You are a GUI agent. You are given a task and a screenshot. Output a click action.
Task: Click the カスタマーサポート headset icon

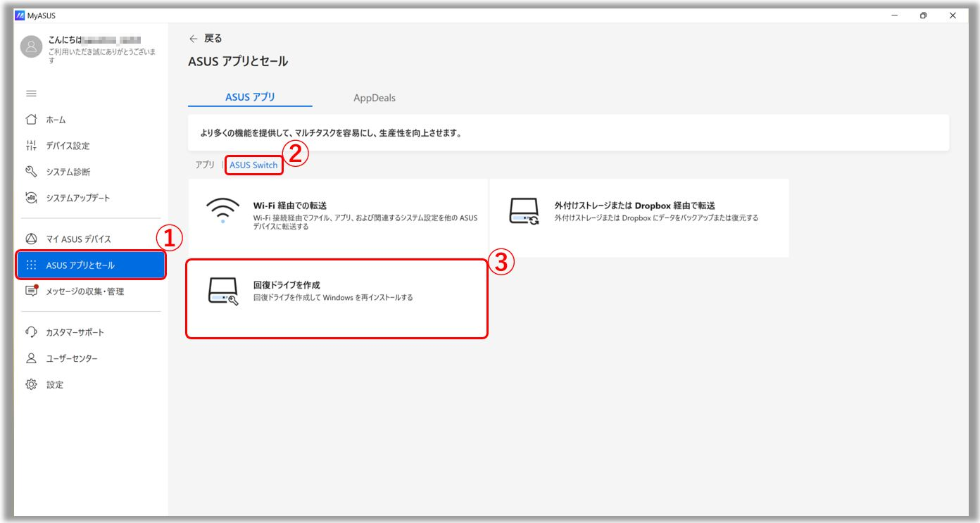[31, 332]
